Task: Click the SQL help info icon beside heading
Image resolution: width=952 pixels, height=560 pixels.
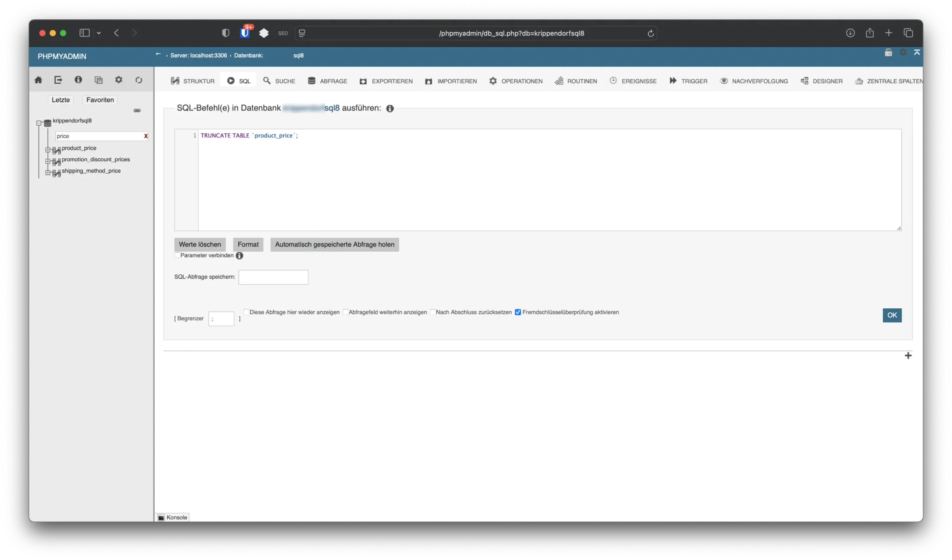Action: [390, 109]
